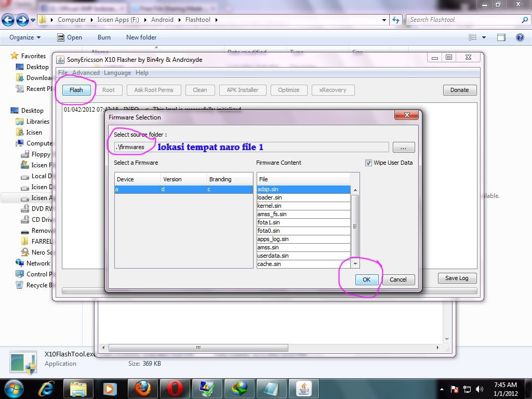The image size is (532, 399).
Task: Select userdata.sin in Firmware Content
Action: [x=303, y=256]
